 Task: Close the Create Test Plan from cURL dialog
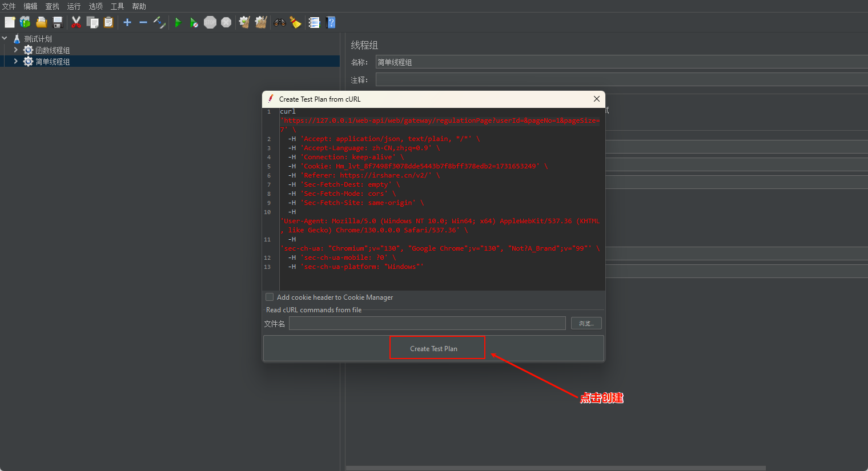click(x=597, y=99)
